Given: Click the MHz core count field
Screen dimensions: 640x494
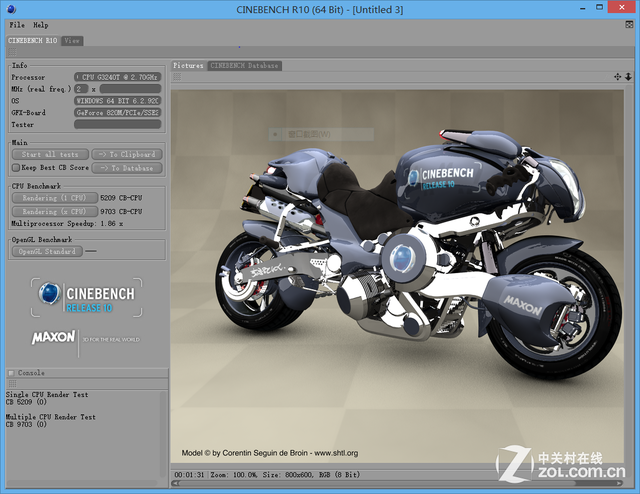Looking at the screenshot, I should tap(81, 89).
